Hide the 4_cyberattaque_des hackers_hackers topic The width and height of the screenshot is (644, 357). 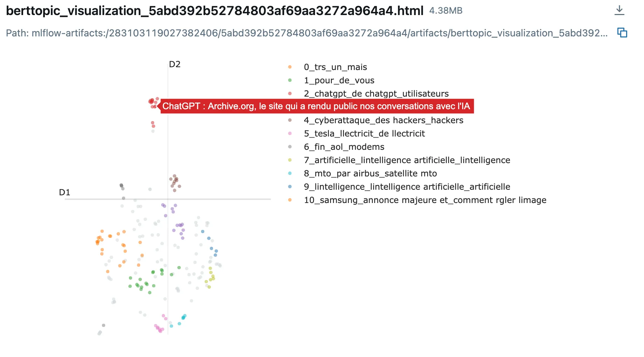[x=383, y=120]
